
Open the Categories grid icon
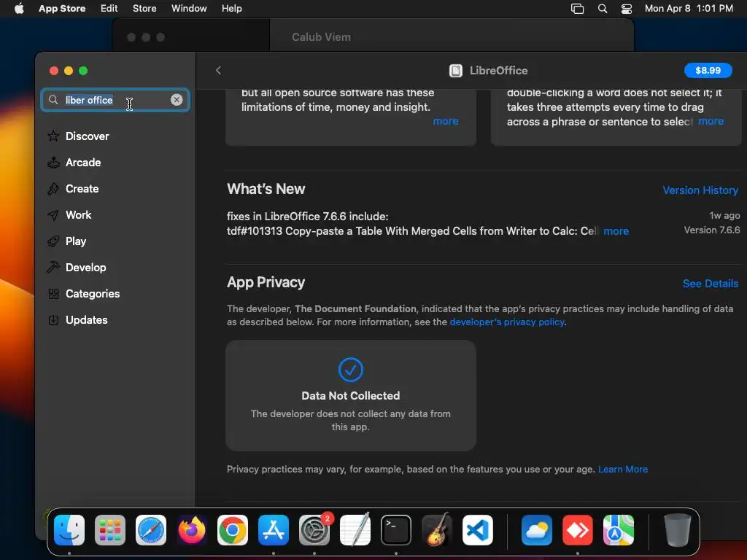pos(53,294)
